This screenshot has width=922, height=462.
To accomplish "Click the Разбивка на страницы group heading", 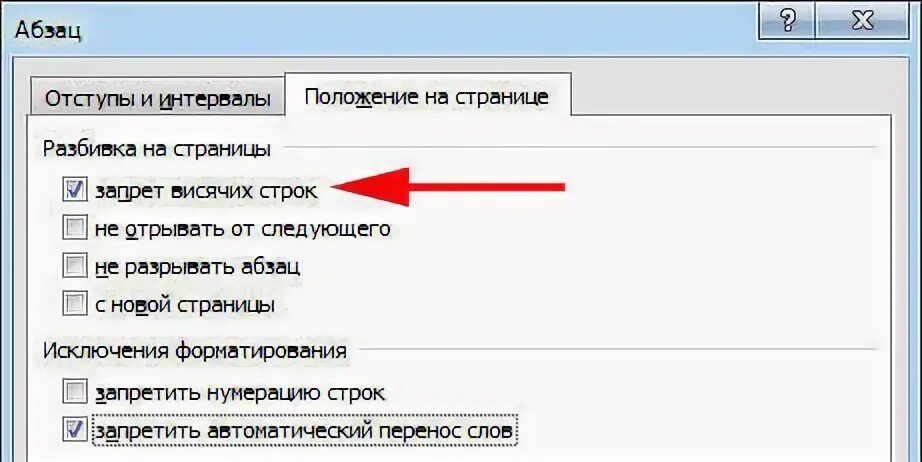I will (x=157, y=149).
